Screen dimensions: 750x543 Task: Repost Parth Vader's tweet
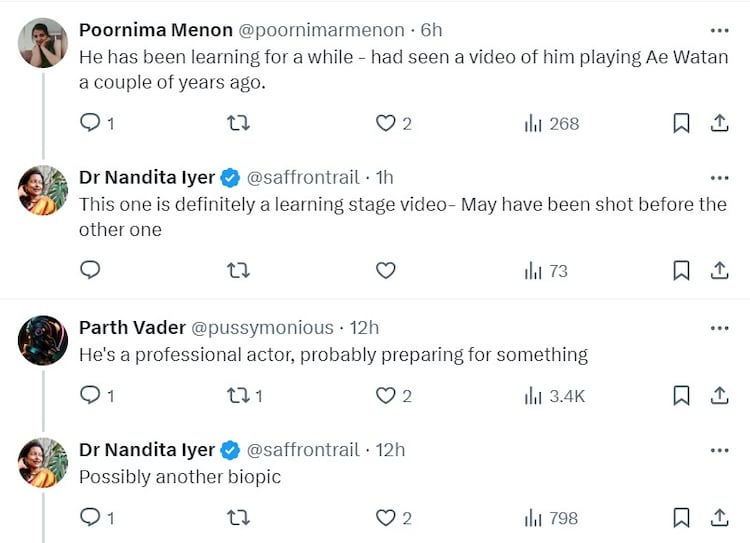point(238,396)
